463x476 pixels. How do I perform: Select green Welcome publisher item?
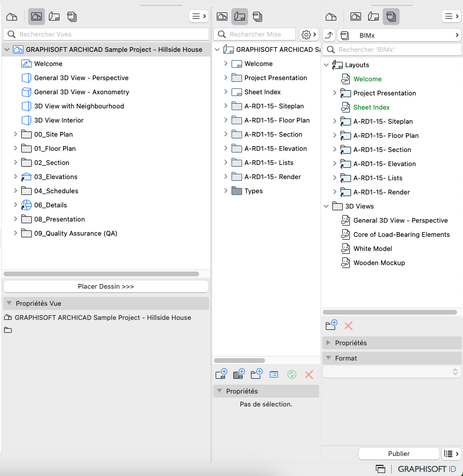point(368,79)
